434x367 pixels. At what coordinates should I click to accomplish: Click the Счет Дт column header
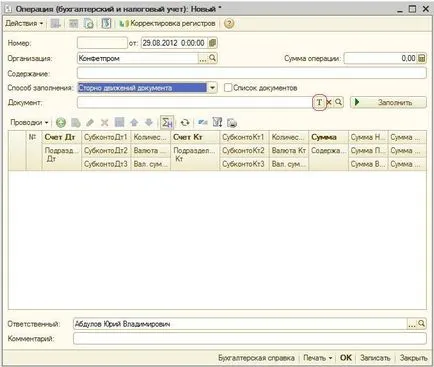pyautogui.click(x=62, y=137)
